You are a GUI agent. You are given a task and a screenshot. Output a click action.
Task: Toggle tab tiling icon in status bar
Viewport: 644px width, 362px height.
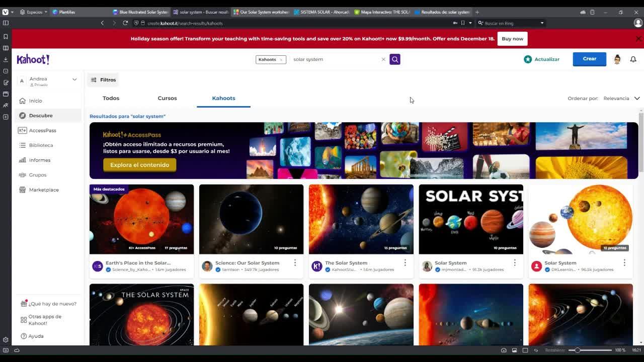[525, 350]
